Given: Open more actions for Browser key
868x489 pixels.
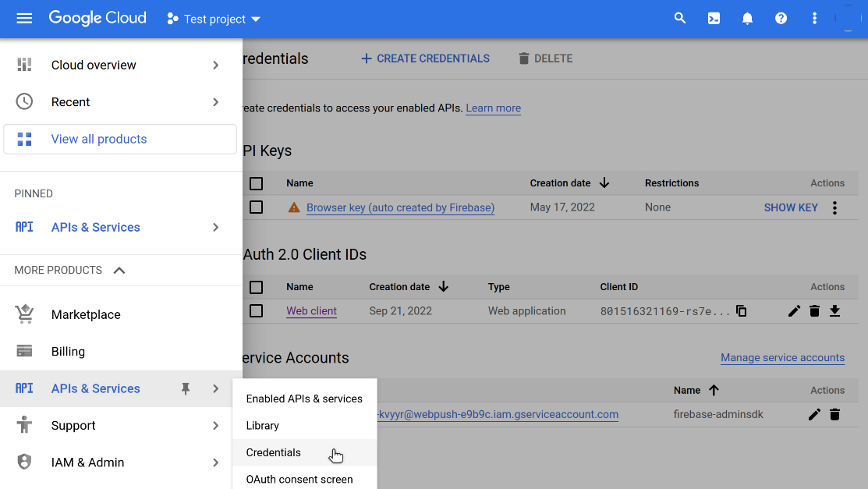Looking at the screenshot, I should [834, 207].
